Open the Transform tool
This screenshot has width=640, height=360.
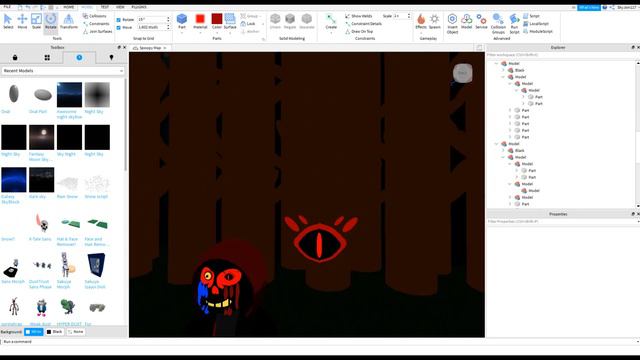[x=69, y=21]
